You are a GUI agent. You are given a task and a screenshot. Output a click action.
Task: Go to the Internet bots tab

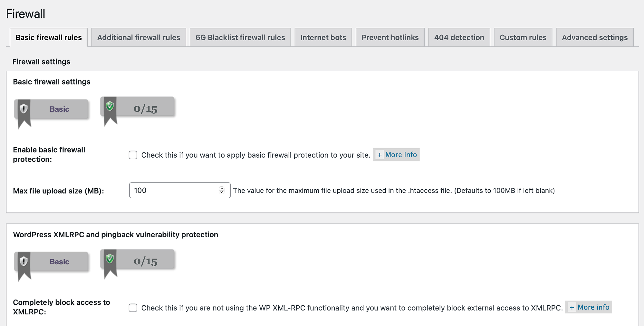pyautogui.click(x=323, y=37)
